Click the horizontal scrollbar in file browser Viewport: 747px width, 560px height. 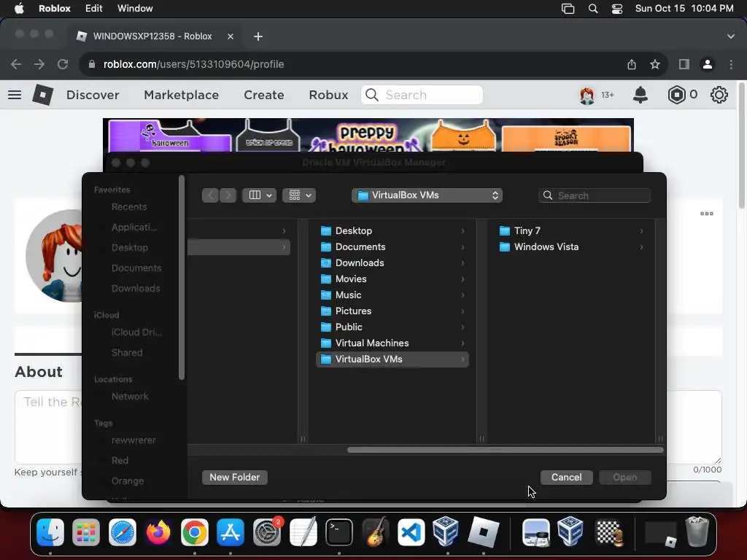point(505,450)
